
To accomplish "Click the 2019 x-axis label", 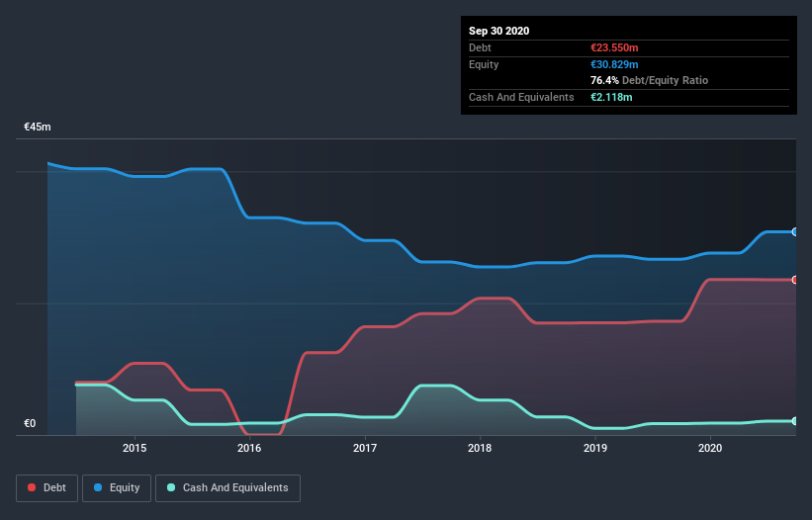I will (595, 448).
